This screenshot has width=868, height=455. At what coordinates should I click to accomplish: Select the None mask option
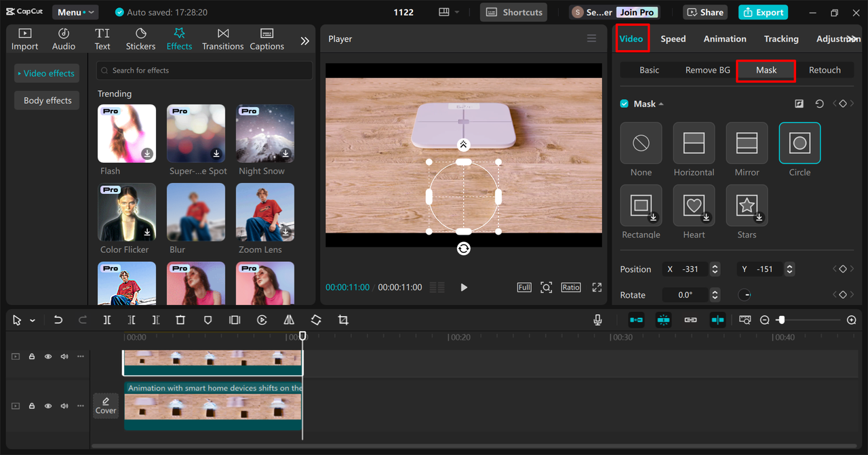[641, 143]
